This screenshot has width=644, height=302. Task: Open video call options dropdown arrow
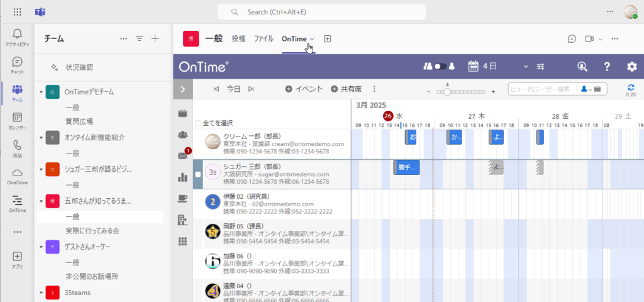point(601,39)
